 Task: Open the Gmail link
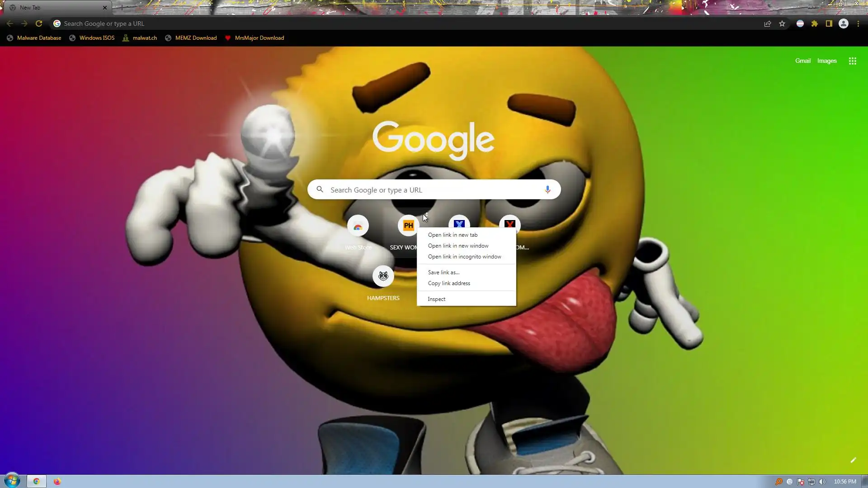point(802,61)
